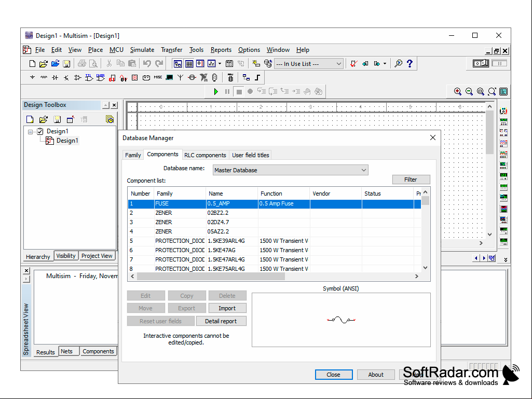
Task: Open the Multimeter instrument icon
Action: tap(503, 111)
